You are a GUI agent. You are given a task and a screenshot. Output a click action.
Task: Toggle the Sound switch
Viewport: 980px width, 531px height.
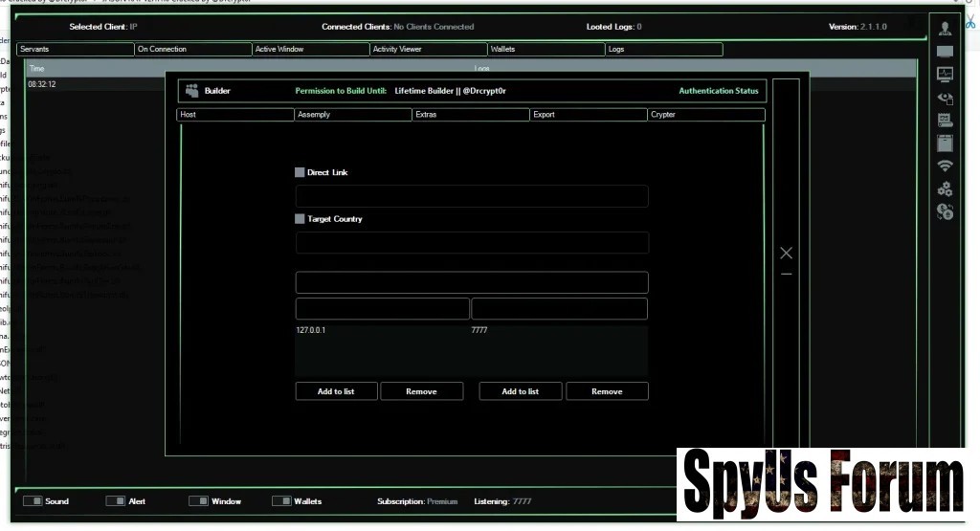[33, 500]
